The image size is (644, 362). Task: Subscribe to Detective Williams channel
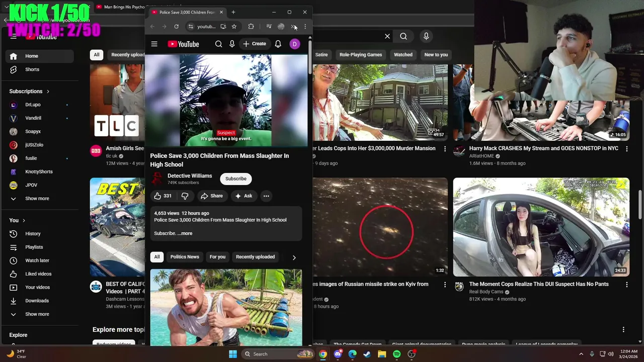[x=236, y=179]
